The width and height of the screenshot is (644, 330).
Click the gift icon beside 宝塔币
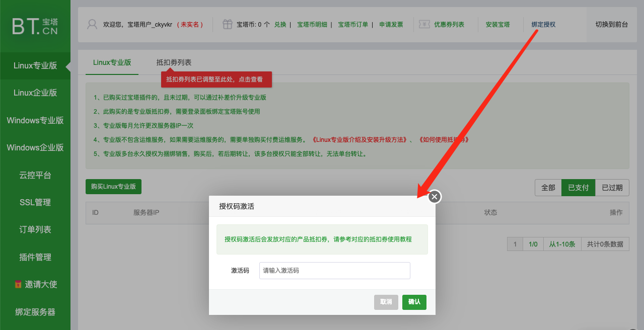coord(228,24)
